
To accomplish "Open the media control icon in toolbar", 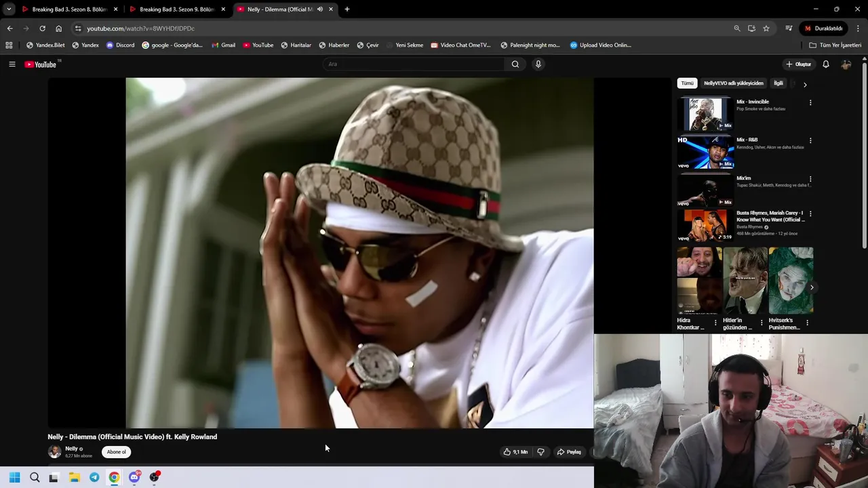I will click(789, 28).
